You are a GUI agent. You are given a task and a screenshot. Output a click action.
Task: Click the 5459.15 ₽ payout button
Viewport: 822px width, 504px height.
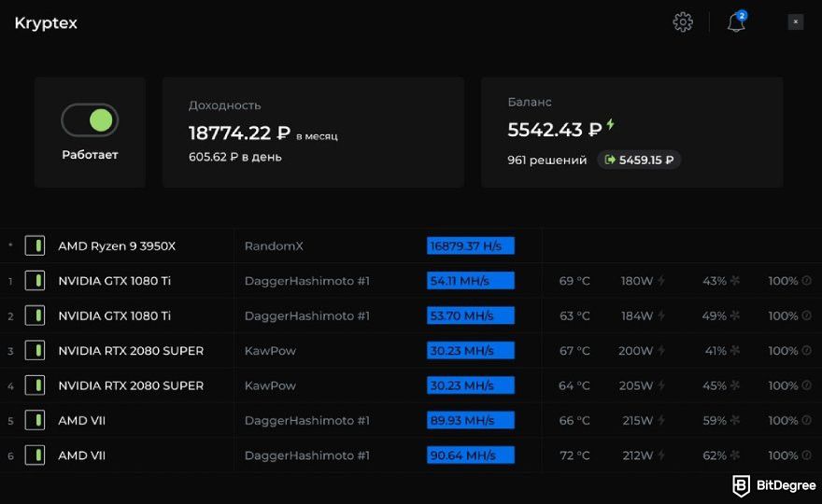click(x=639, y=160)
